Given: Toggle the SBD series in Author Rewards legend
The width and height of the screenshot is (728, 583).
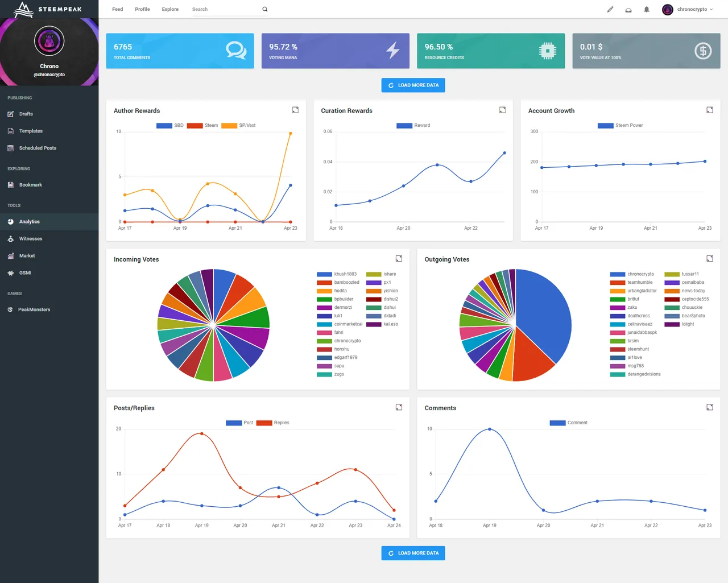Looking at the screenshot, I should [170, 125].
